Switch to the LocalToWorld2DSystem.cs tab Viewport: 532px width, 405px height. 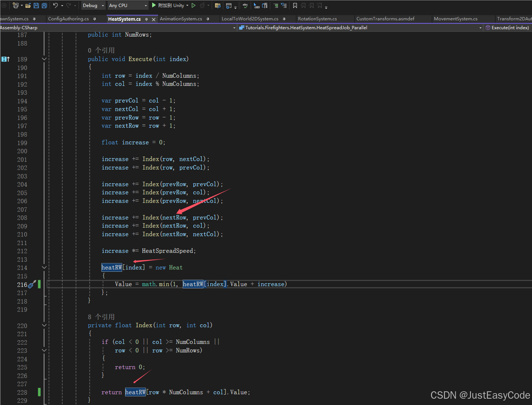250,19
